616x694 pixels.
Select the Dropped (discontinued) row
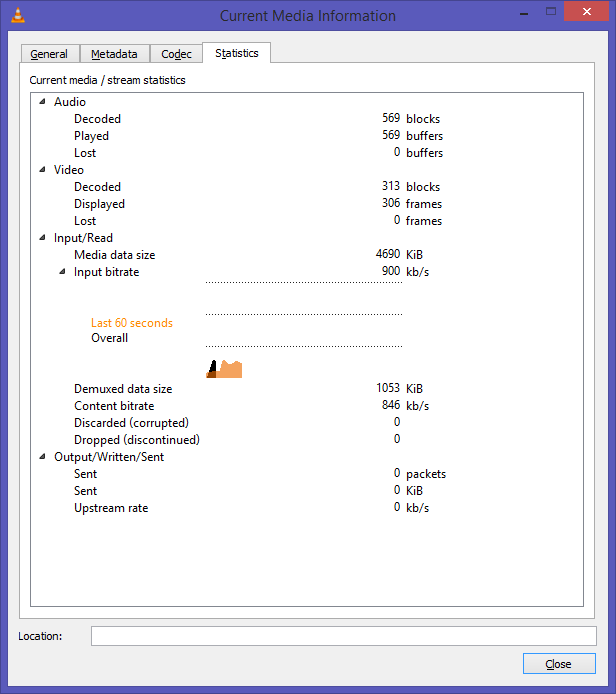(307, 440)
